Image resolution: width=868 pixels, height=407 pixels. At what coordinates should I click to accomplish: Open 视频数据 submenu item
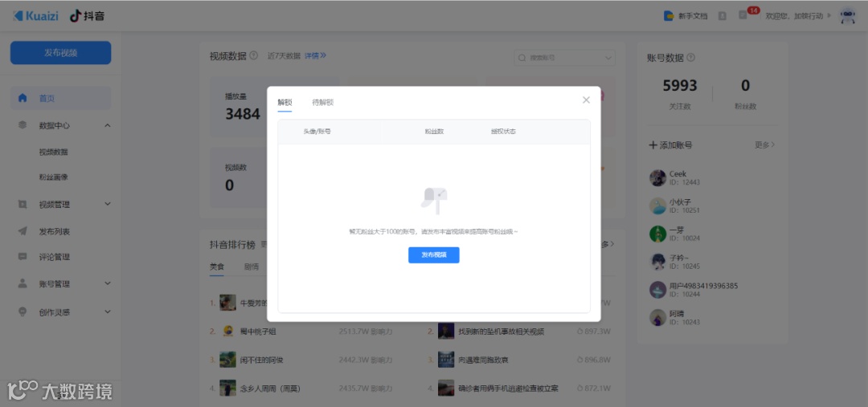tap(54, 152)
